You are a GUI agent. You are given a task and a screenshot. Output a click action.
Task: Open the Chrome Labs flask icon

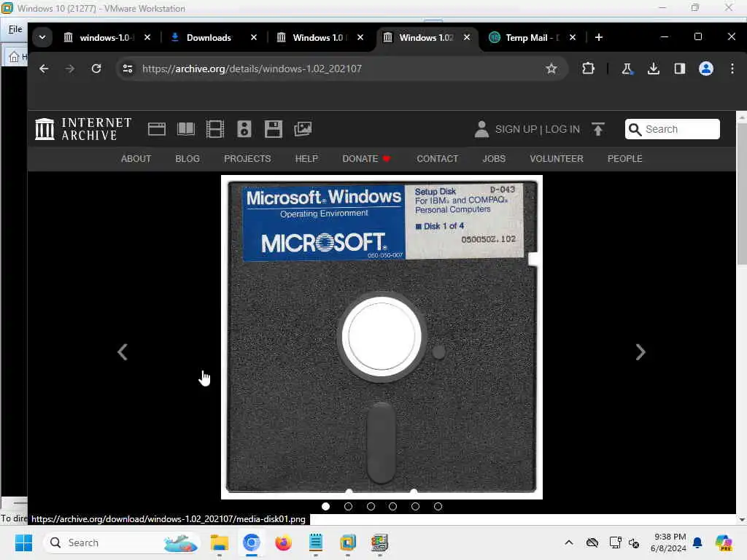627,69
